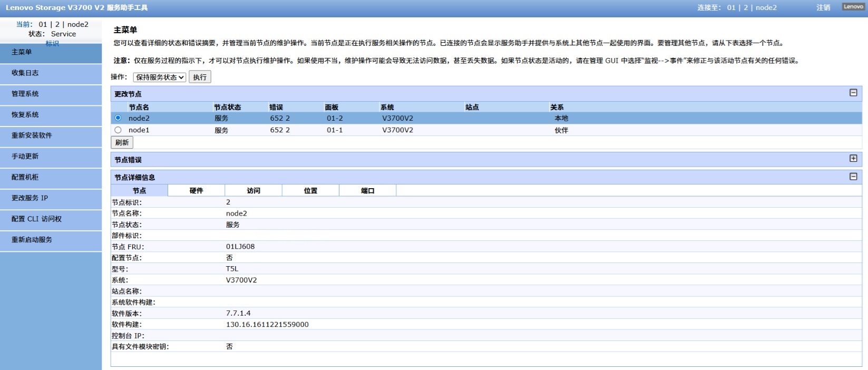Open 更改服务 IP in the sidebar

[51, 198]
